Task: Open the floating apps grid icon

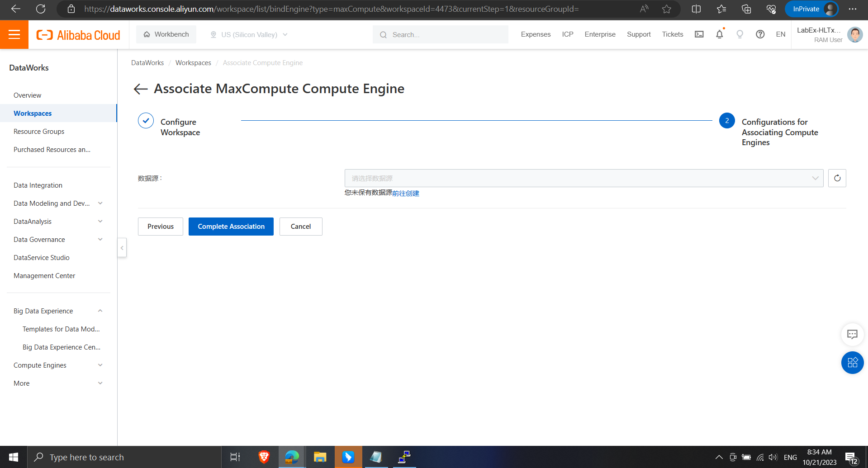Action: click(x=852, y=363)
